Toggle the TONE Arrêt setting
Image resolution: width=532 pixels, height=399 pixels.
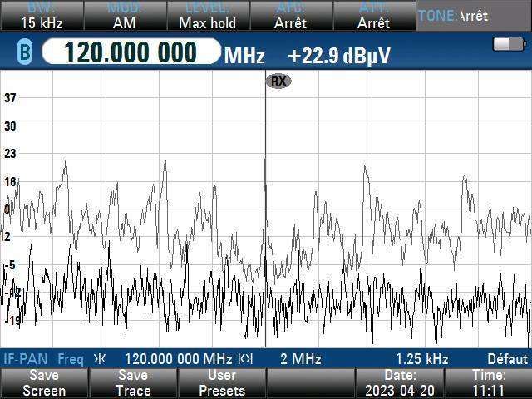pos(473,16)
